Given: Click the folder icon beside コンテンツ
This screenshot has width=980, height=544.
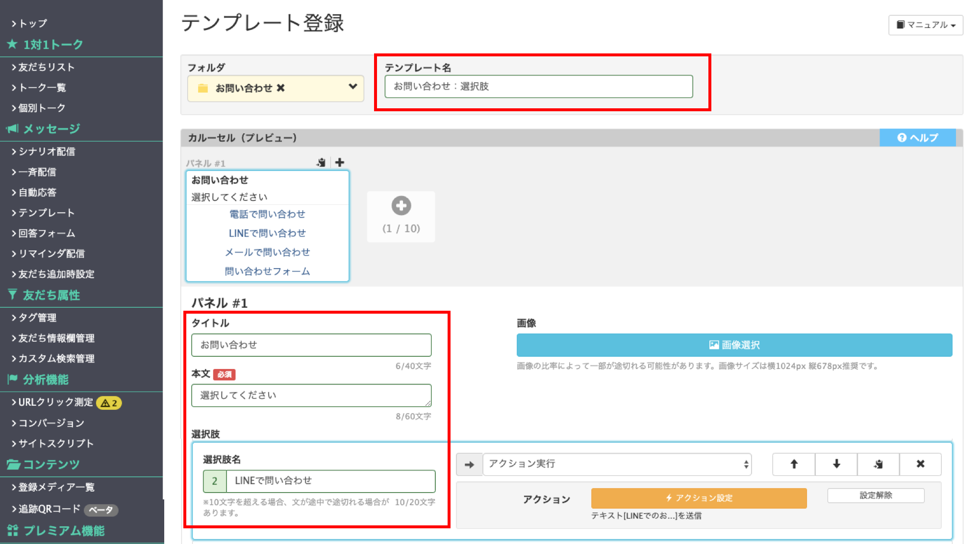Looking at the screenshot, I should pos(13,464).
